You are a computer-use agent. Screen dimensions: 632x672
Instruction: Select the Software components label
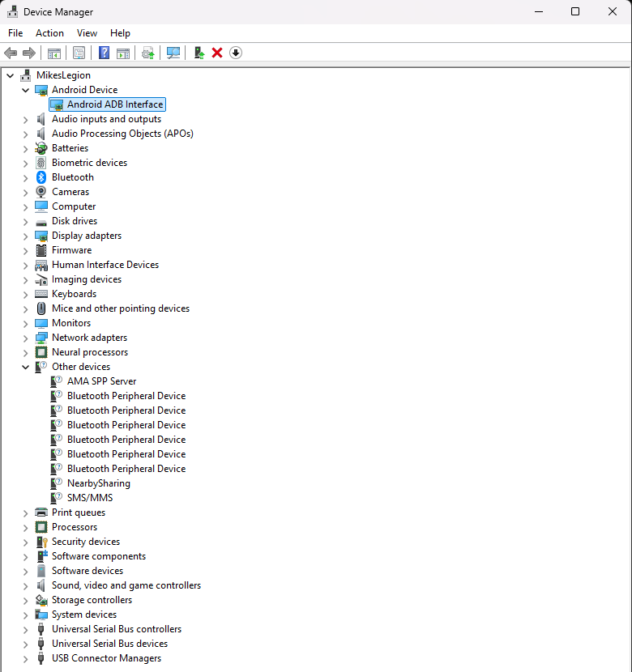(99, 556)
